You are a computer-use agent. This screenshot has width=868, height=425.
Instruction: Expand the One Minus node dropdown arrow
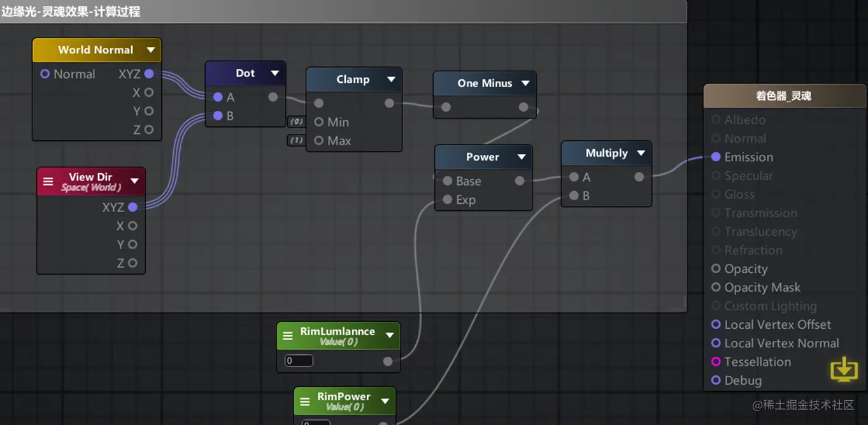click(525, 83)
